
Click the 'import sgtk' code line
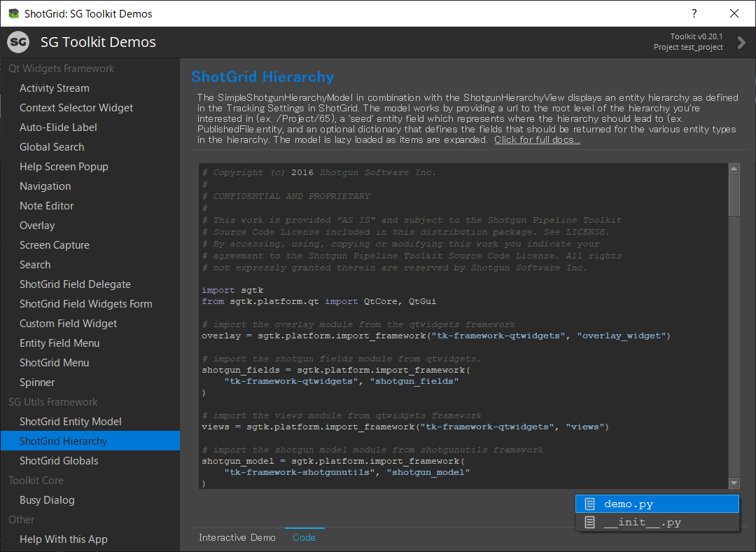click(x=232, y=291)
